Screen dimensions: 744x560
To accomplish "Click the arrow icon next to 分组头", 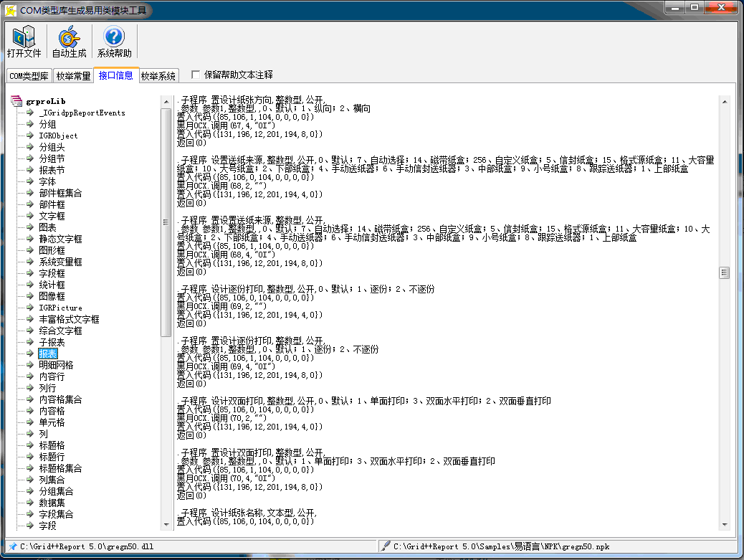I will point(30,147).
